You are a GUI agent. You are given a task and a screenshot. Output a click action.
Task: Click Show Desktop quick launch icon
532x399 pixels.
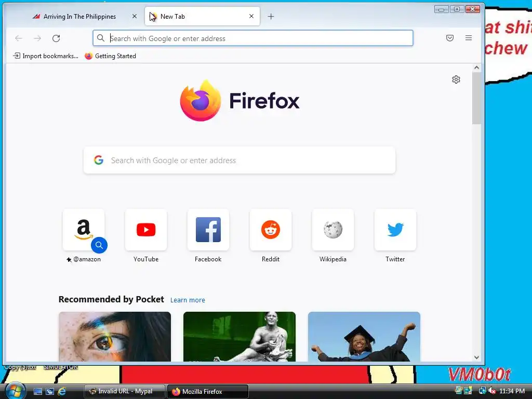pos(38,392)
